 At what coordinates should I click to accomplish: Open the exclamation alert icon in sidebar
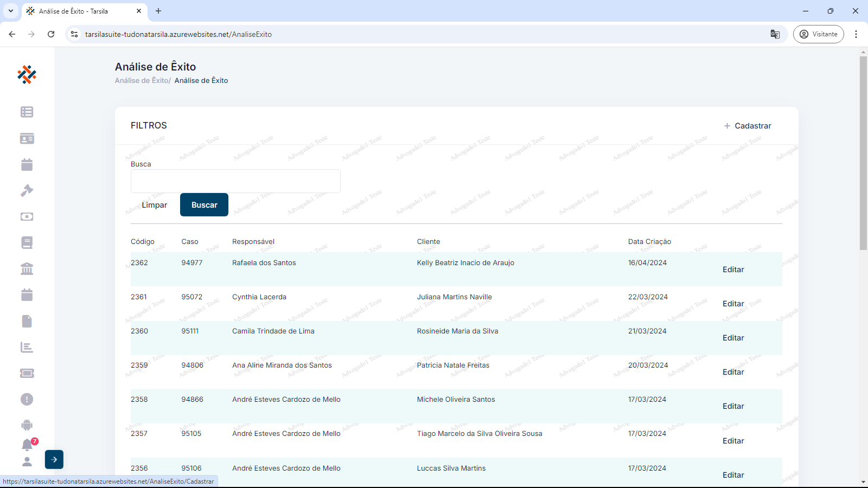27,400
